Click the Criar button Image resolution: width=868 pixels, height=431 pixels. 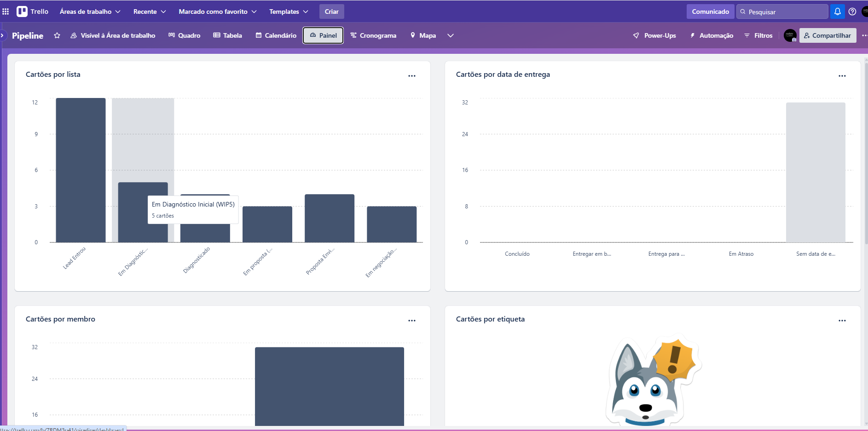[x=331, y=11]
